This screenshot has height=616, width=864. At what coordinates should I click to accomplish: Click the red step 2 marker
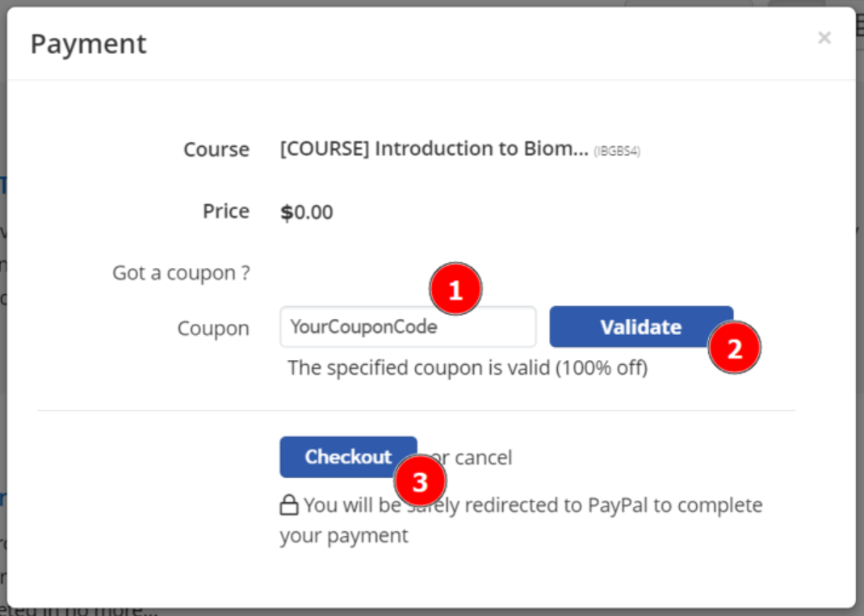coord(735,348)
